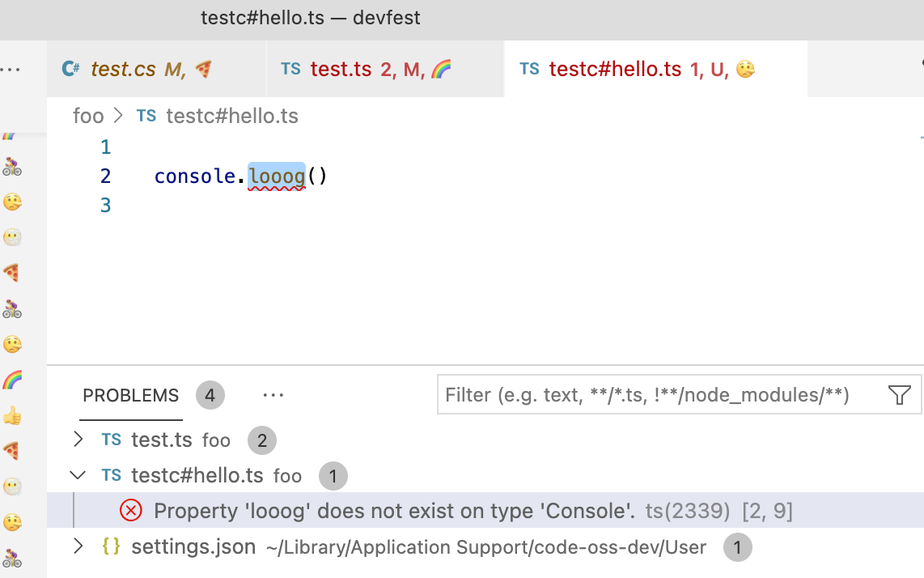Click the curly braces icon next to settings.json
Screen dimensions: 924x578
coord(110,546)
